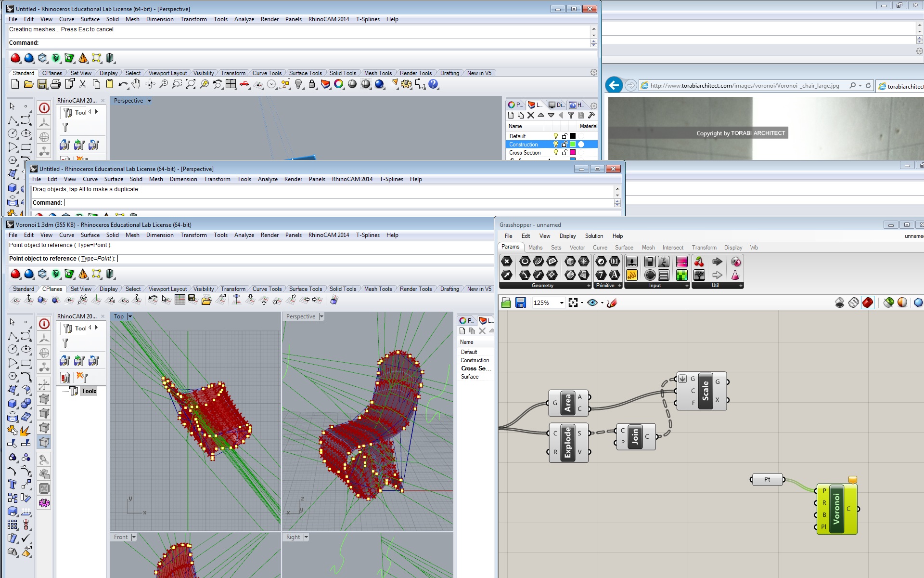Viewport: 924px width, 578px height.
Task: Select the Cross Se... layer row
Action: (475, 368)
